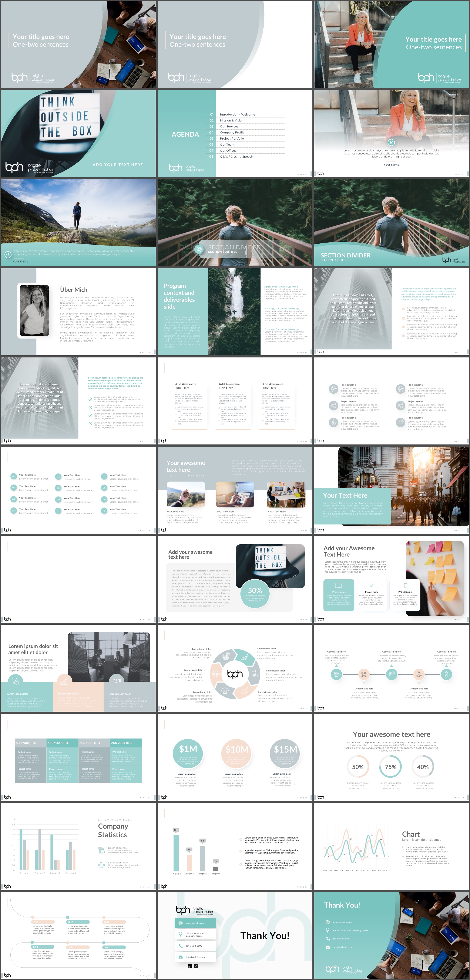Image resolution: width=470 pixels, height=980 pixels.
Task: Click the info@website.com email link
Action: [196, 957]
